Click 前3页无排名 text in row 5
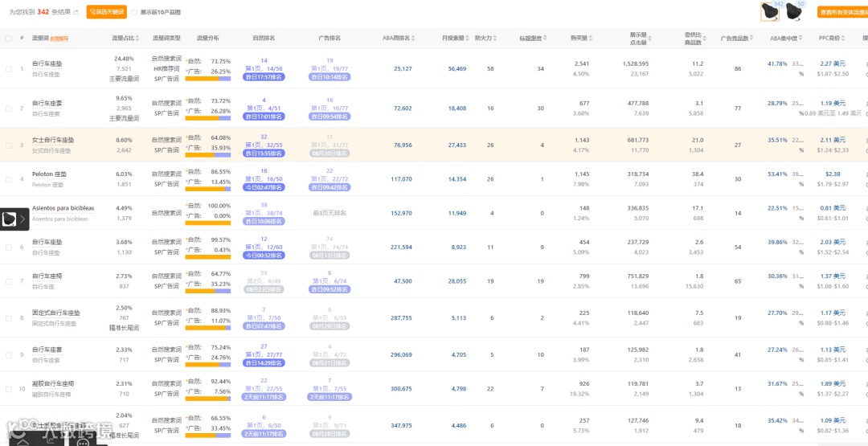 click(330, 213)
